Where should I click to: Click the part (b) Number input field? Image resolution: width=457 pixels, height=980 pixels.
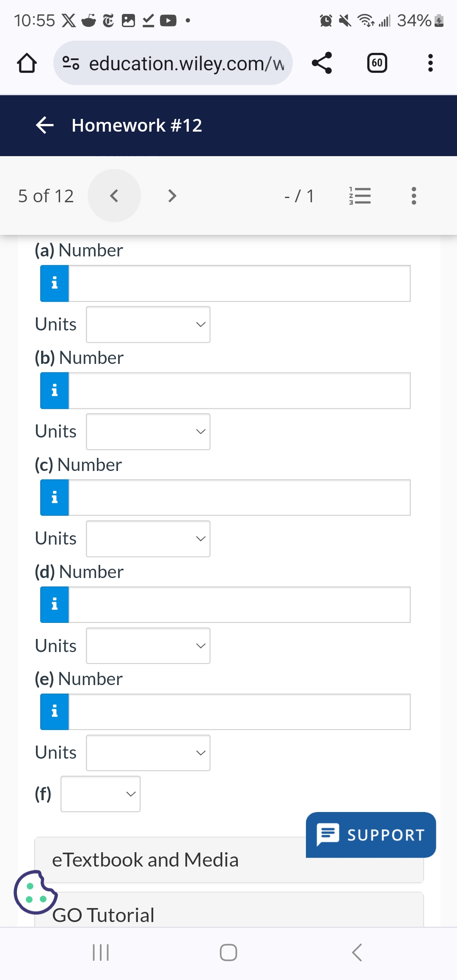[239, 391]
